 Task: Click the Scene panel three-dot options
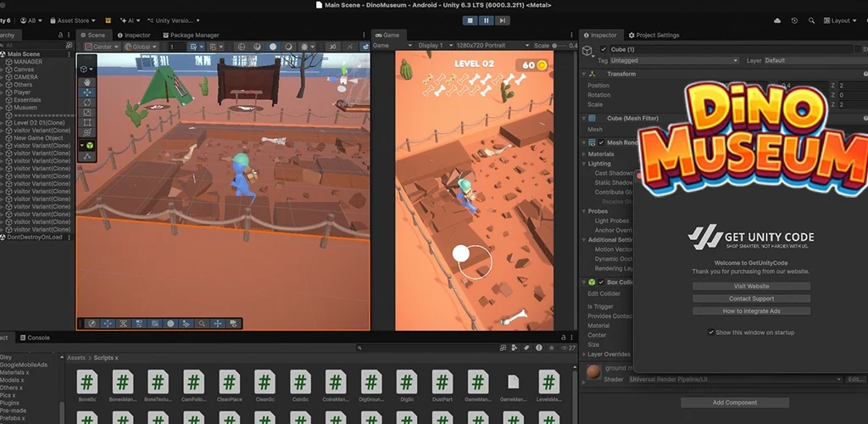click(364, 35)
